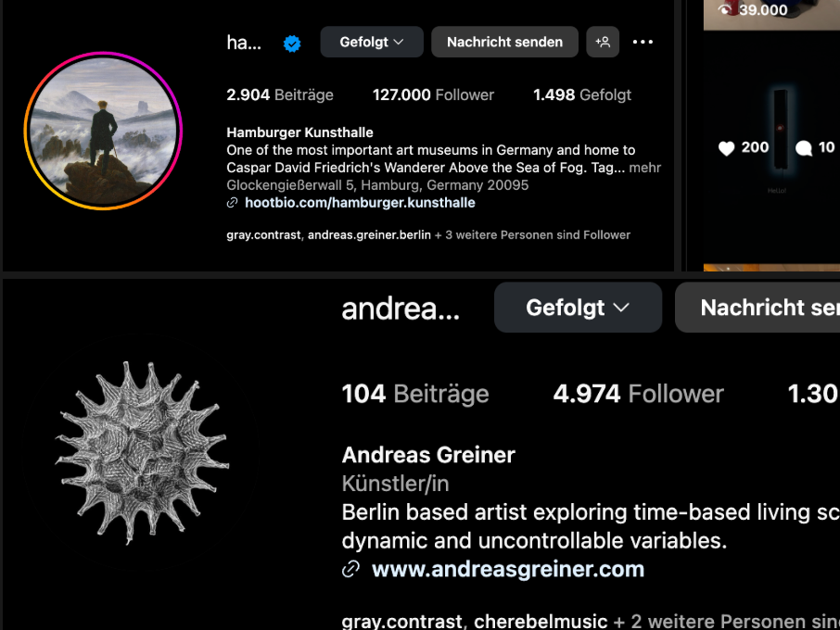Image resolution: width=840 pixels, height=630 pixels.
Task: Click the comment bubble icon on post
Action: [804, 147]
